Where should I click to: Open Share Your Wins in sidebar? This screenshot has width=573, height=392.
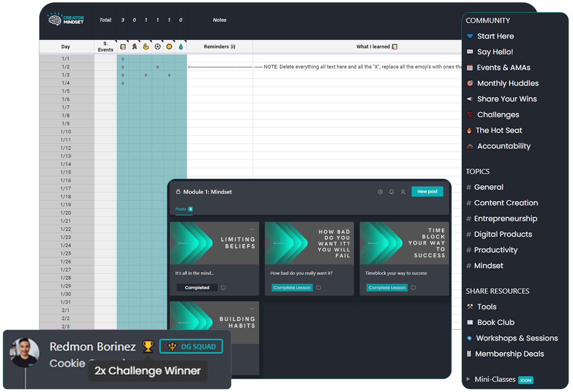click(x=507, y=99)
